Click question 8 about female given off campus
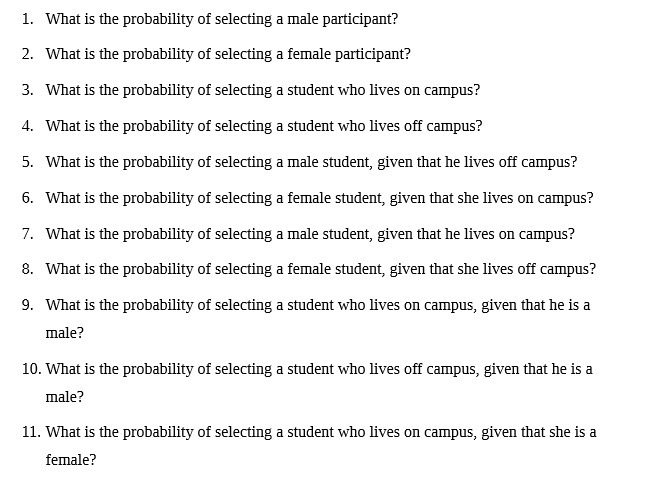 [x=320, y=269]
